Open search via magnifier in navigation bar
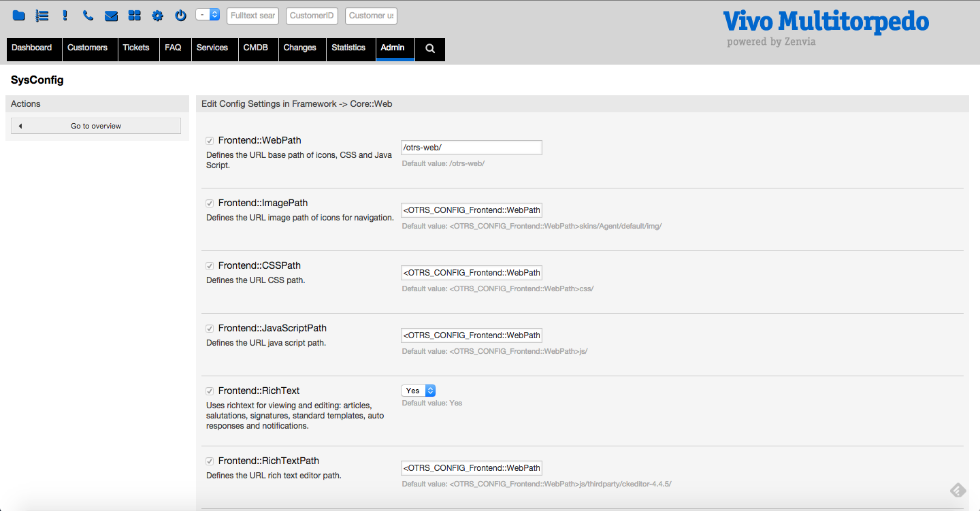This screenshot has height=511, width=980. click(x=430, y=48)
